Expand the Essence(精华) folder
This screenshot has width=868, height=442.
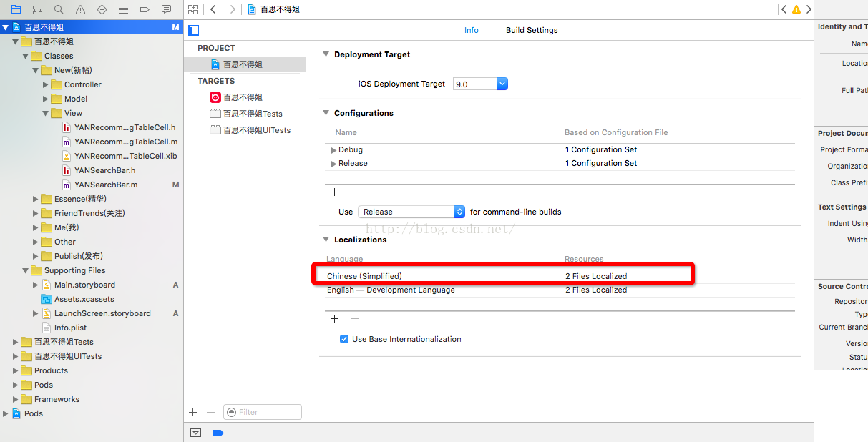(x=35, y=199)
